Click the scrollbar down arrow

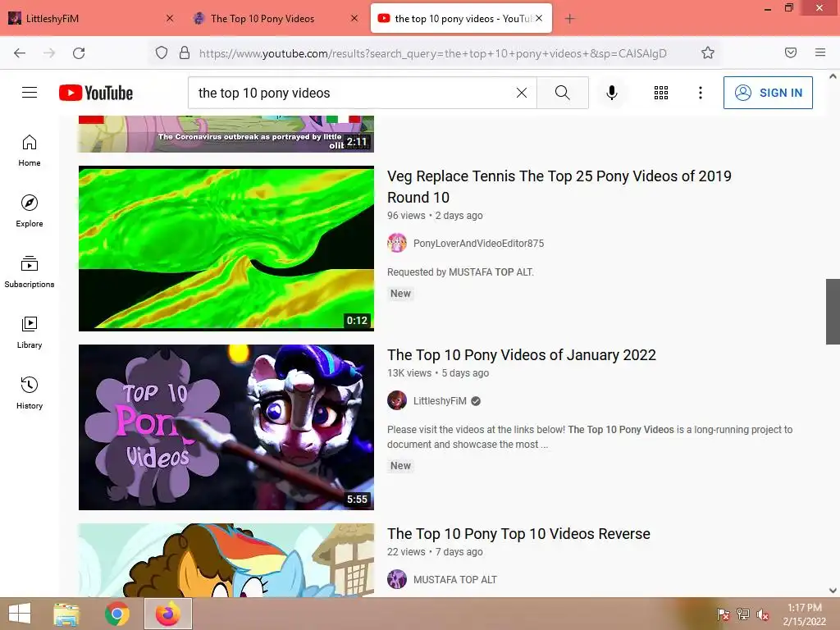(833, 591)
